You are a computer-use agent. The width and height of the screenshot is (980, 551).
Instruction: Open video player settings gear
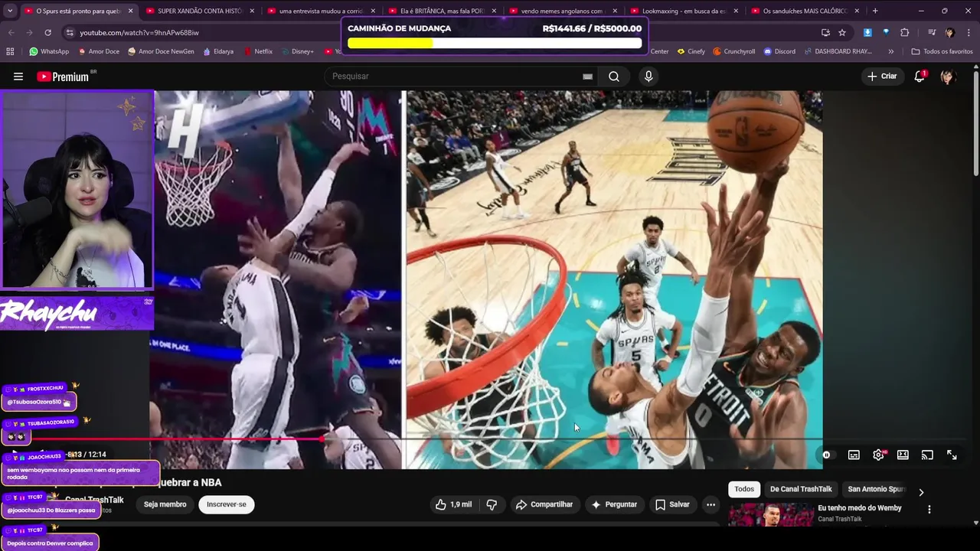point(878,455)
